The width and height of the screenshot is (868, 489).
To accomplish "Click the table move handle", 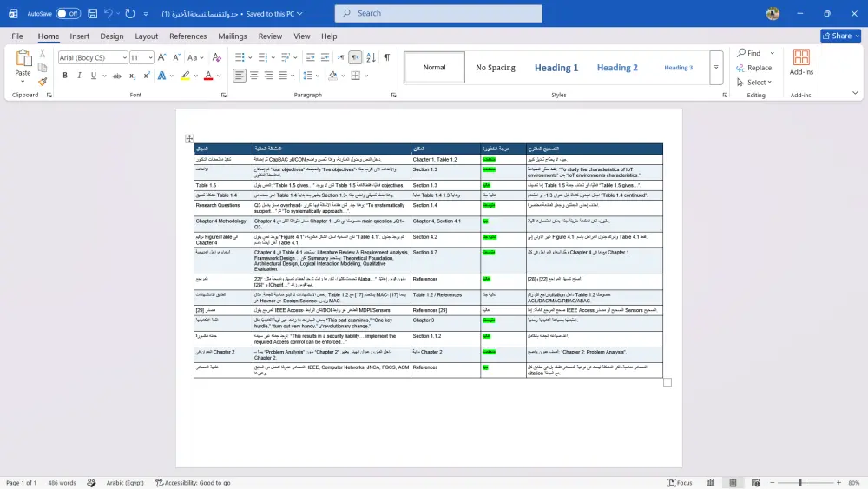I will [x=189, y=138].
